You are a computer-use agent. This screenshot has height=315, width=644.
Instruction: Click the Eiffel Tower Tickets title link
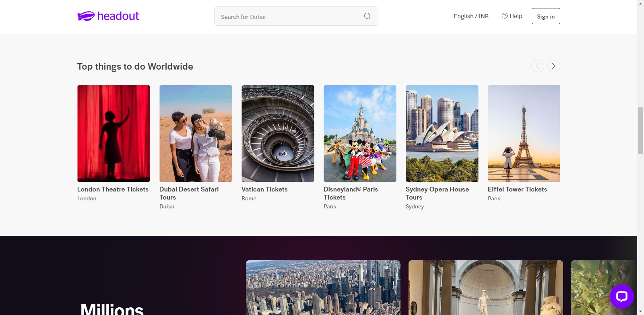(x=517, y=189)
